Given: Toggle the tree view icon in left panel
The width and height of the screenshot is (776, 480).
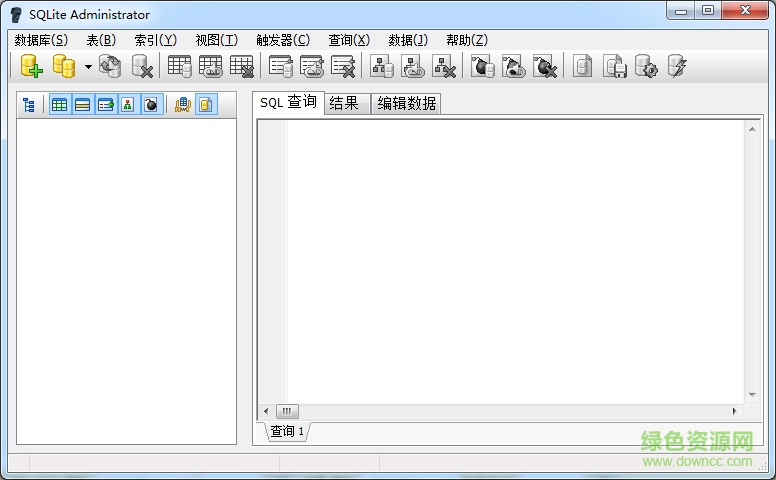Looking at the screenshot, I should click(x=29, y=105).
